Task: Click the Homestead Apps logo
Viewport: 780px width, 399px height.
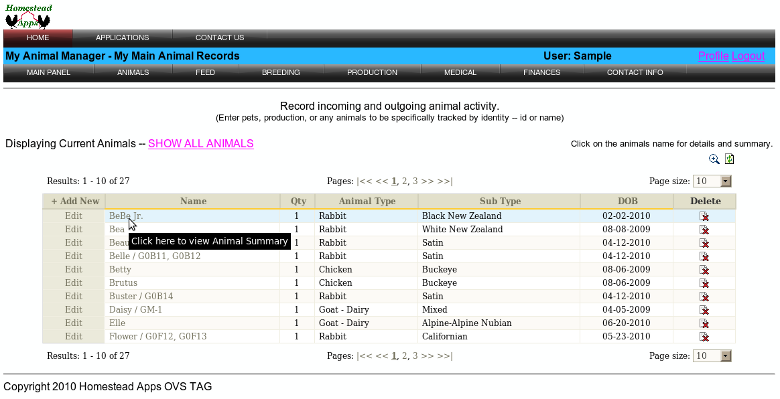Action: pyautogui.click(x=28, y=16)
